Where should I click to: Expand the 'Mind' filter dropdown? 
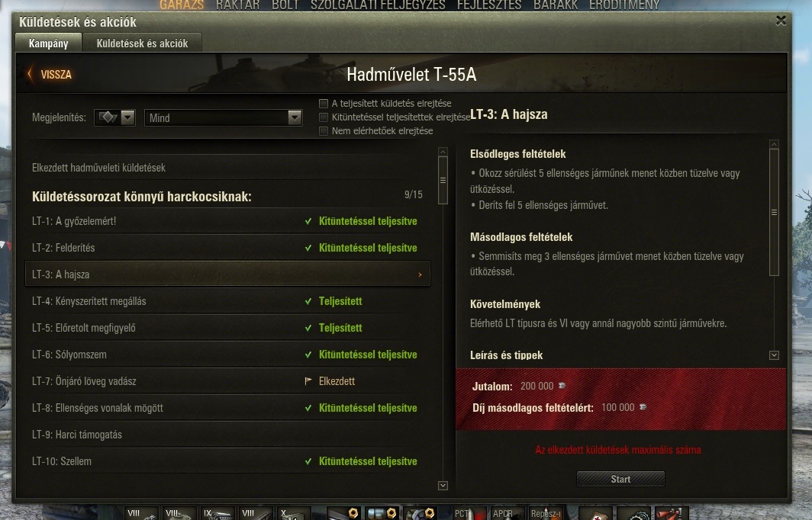223,117
